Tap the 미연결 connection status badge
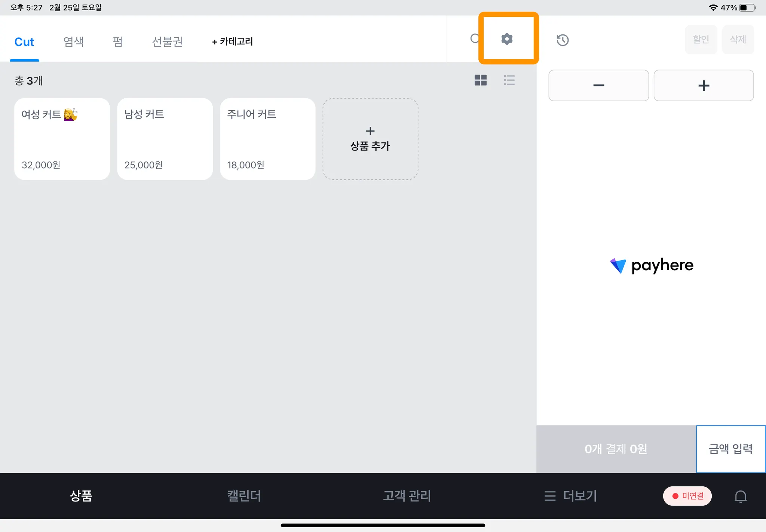Image resolution: width=766 pixels, height=532 pixels. coord(687,496)
